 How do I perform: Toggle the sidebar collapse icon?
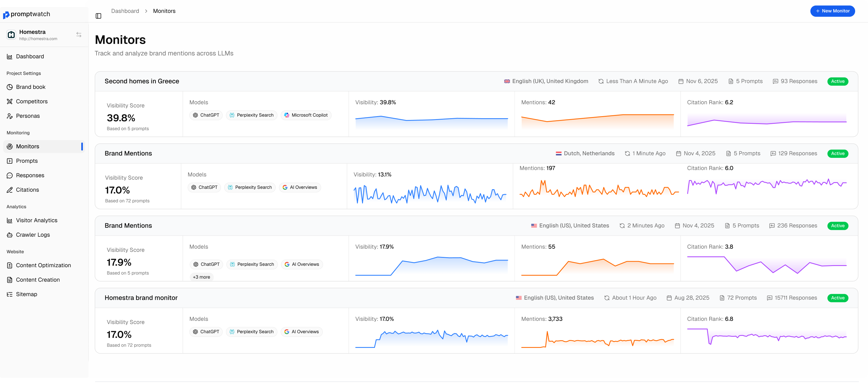pos(98,16)
